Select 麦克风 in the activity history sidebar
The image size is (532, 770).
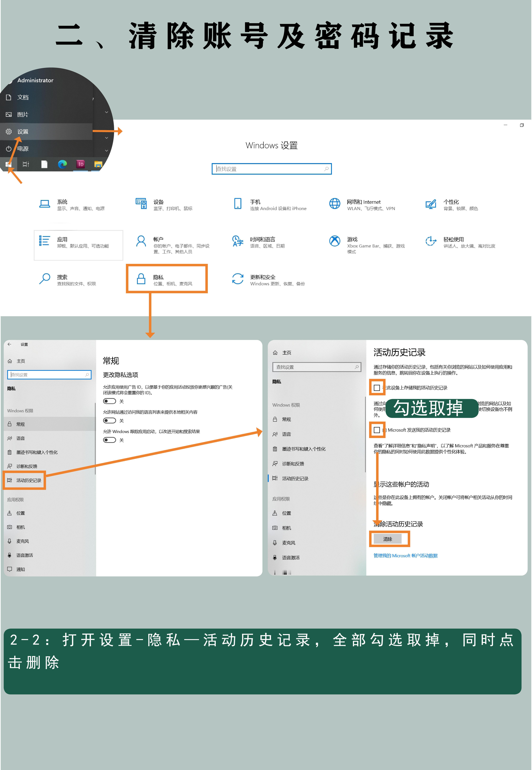coord(317,543)
